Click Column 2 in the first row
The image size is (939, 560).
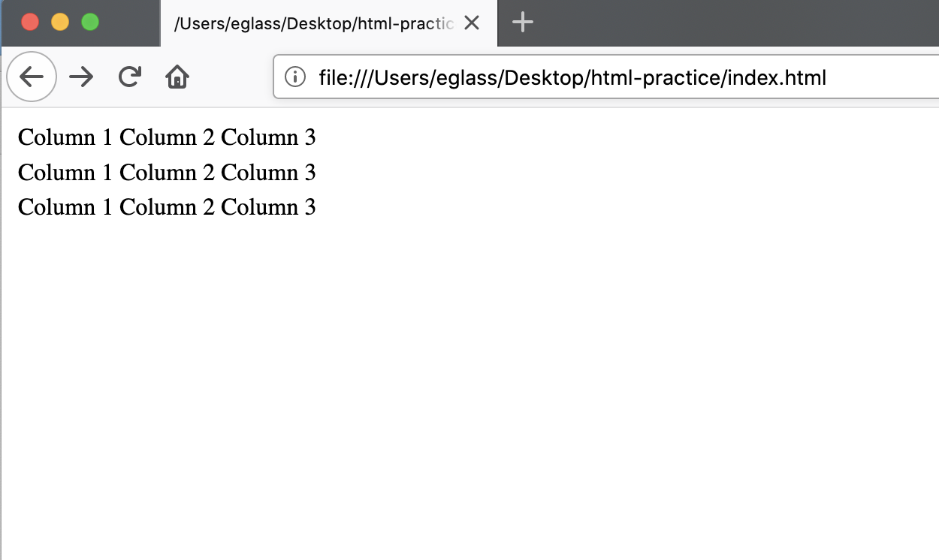(x=167, y=137)
